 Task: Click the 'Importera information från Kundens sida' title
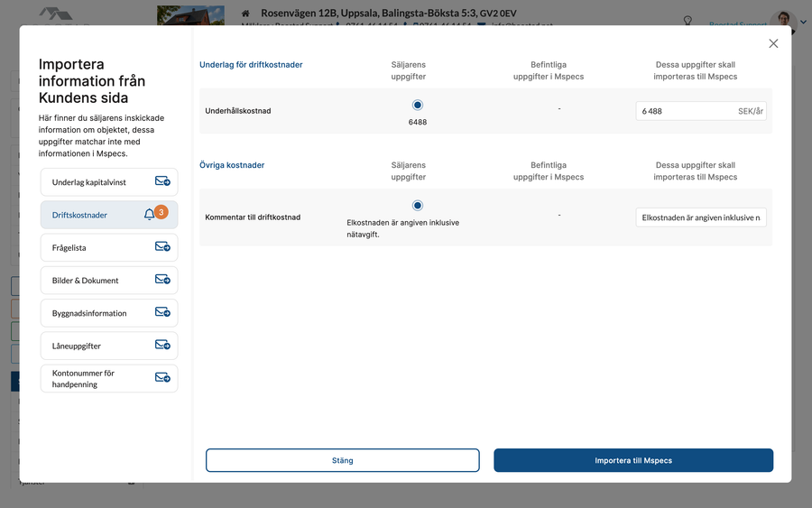(92, 81)
